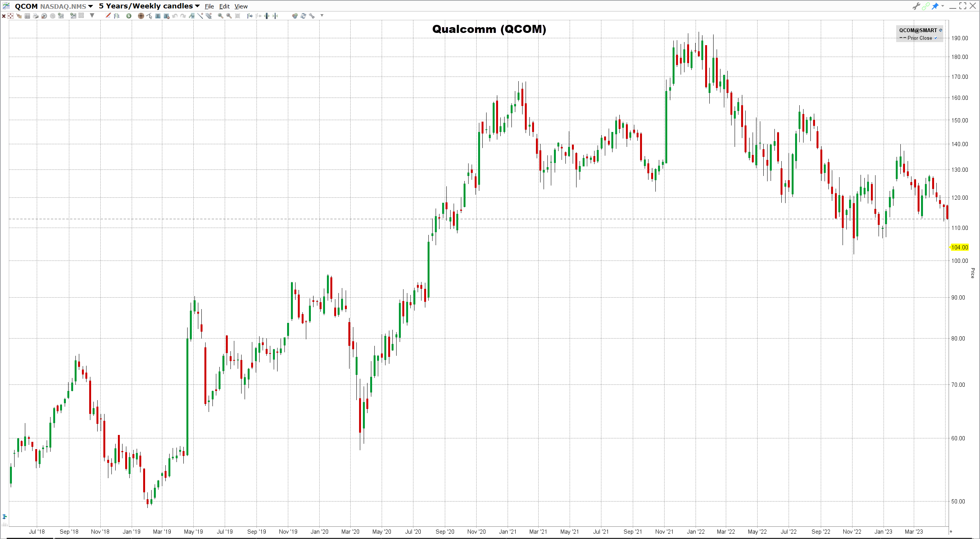Screen dimensions: 980x539
Task: Click the Mar '20 date axis label
Action: click(350, 532)
